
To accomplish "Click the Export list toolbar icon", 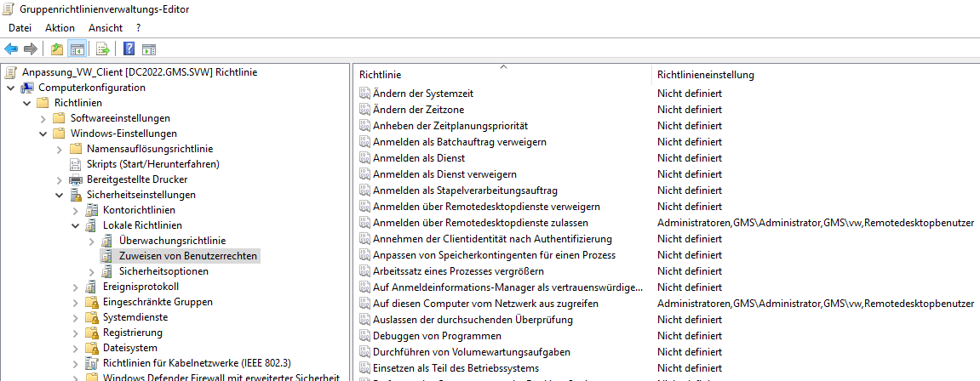I will tap(103, 49).
